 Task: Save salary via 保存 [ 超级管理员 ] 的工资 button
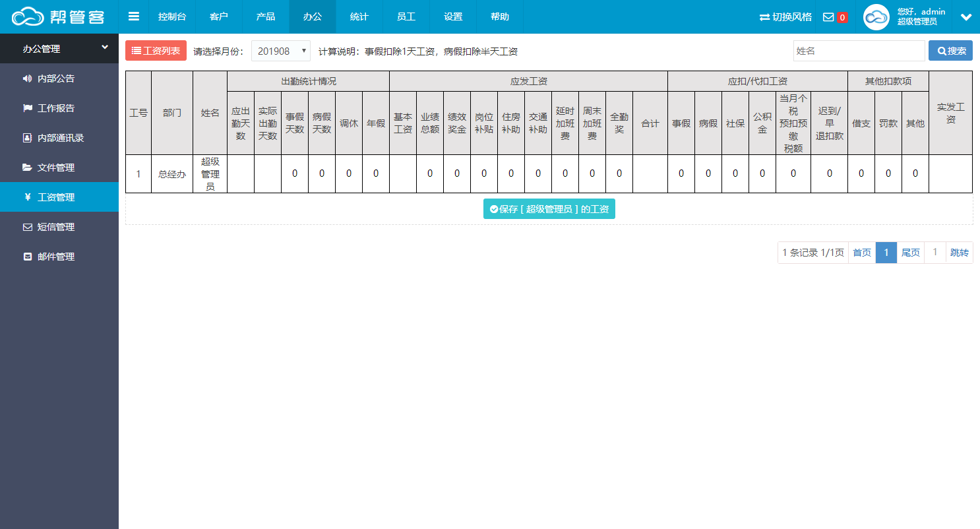549,209
